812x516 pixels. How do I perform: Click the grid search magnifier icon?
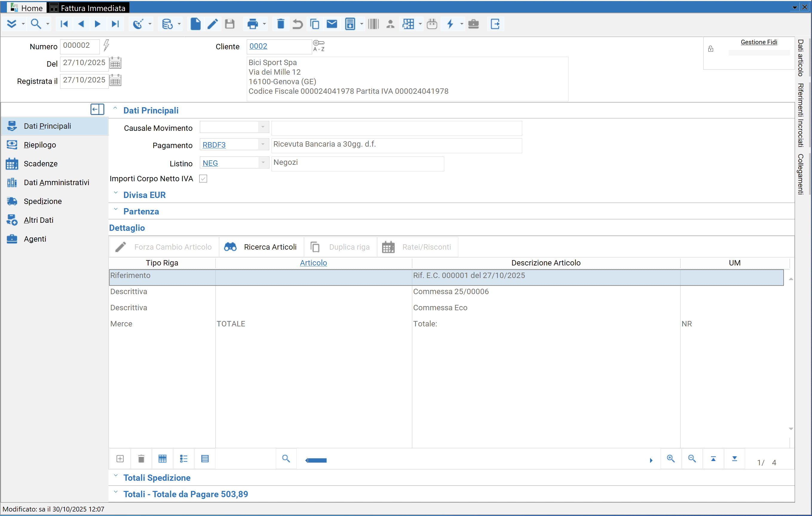point(286,459)
